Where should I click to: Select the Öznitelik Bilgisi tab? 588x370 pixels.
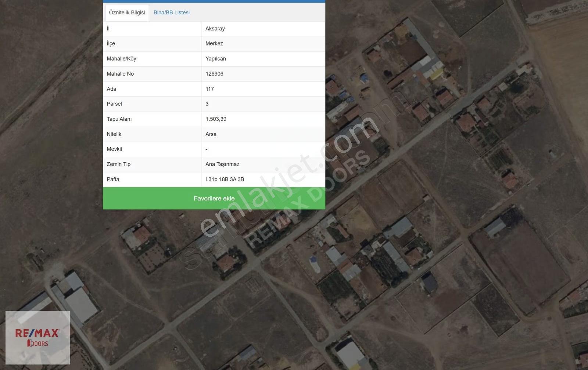tap(127, 12)
